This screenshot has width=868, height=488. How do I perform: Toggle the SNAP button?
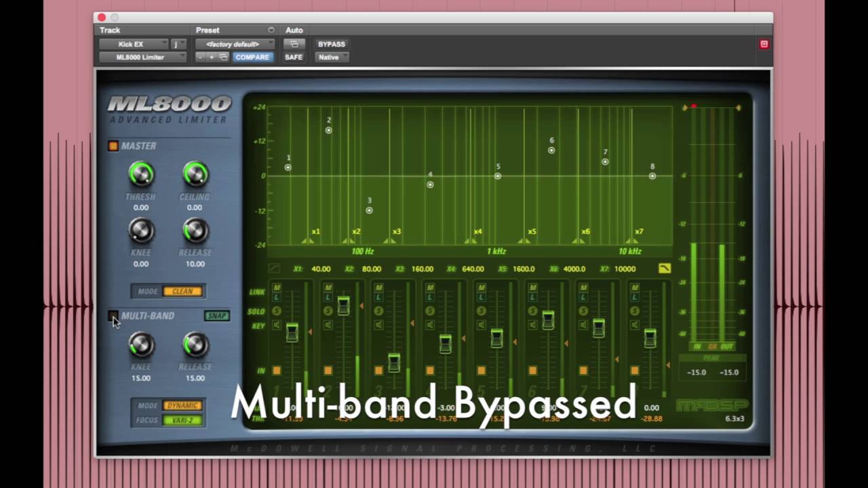point(217,316)
